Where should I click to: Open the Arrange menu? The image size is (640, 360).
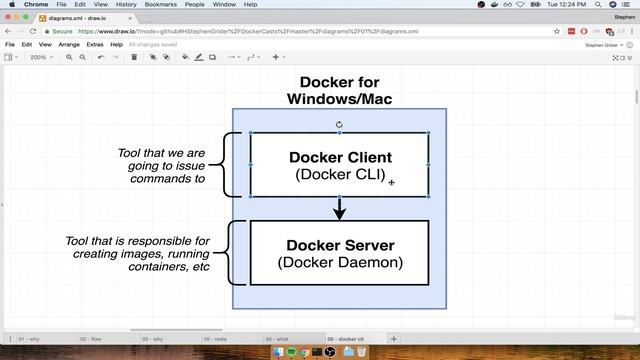point(69,44)
